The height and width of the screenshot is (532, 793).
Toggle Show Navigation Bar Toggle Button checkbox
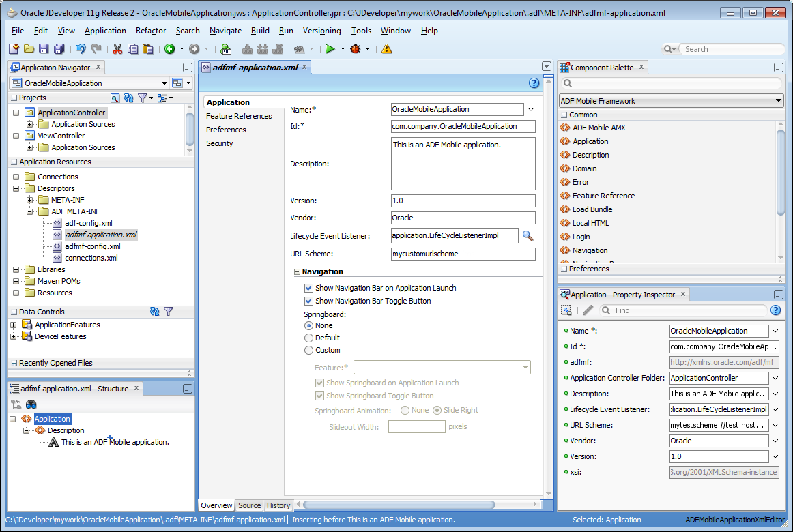(x=308, y=301)
